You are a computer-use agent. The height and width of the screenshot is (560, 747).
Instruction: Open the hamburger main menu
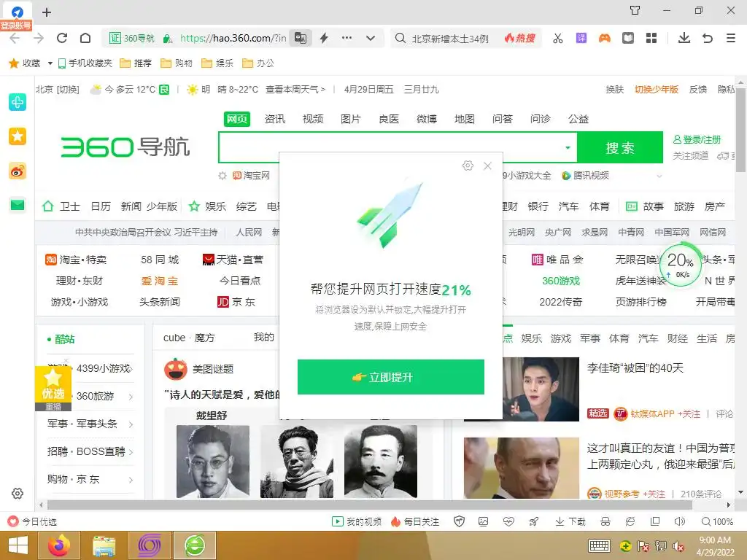[x=731, y=38]
